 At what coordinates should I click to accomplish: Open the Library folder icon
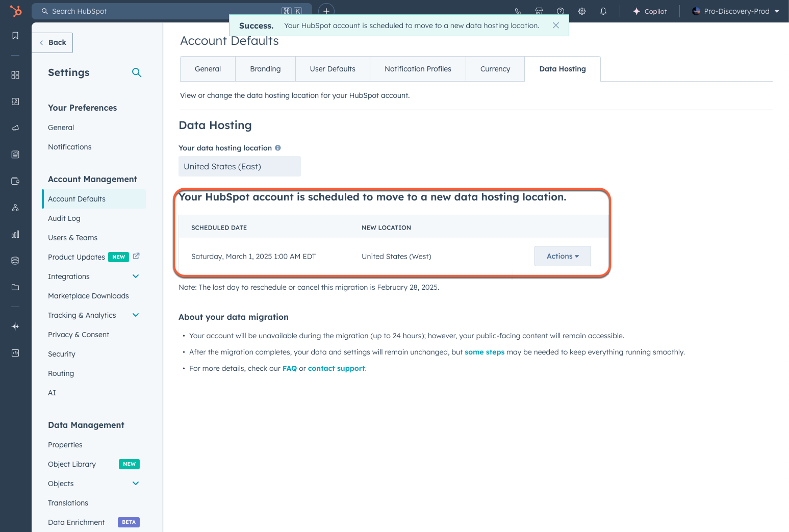(15, 287)
